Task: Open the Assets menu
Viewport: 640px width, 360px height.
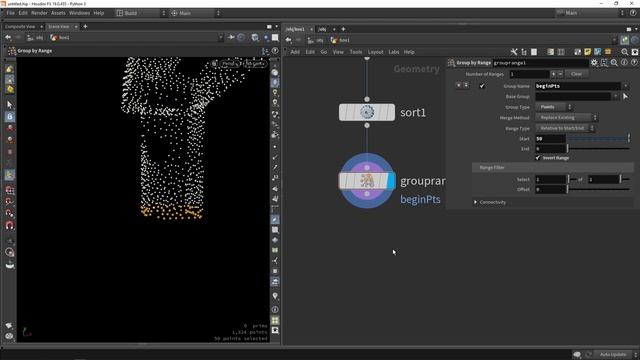Action: (x=58, y=13)
